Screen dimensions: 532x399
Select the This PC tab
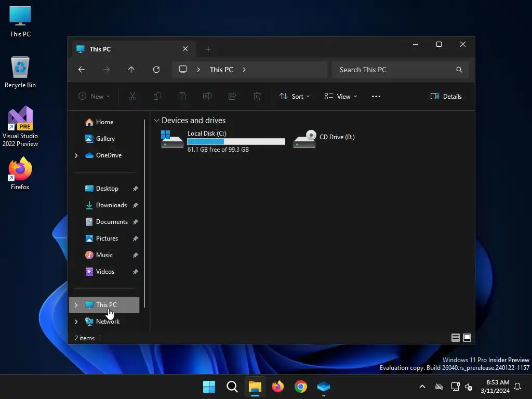[x=132, y=49]
